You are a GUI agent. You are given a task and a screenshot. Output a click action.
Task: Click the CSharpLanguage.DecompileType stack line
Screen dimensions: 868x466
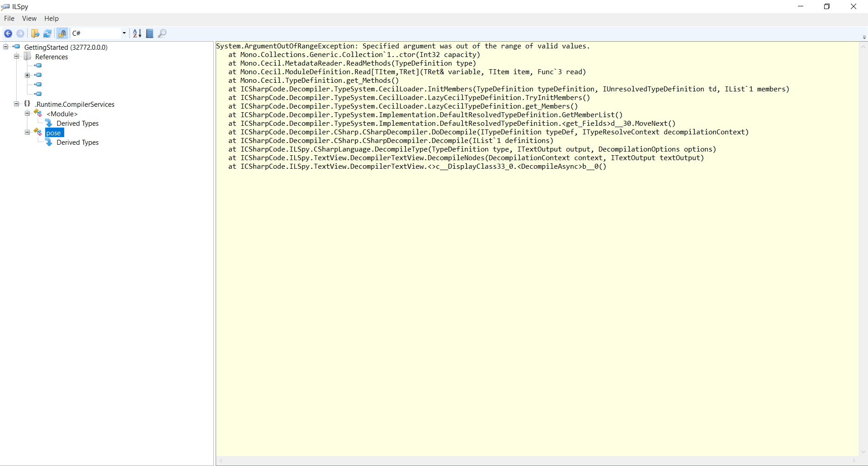click(x=472, y=149)
